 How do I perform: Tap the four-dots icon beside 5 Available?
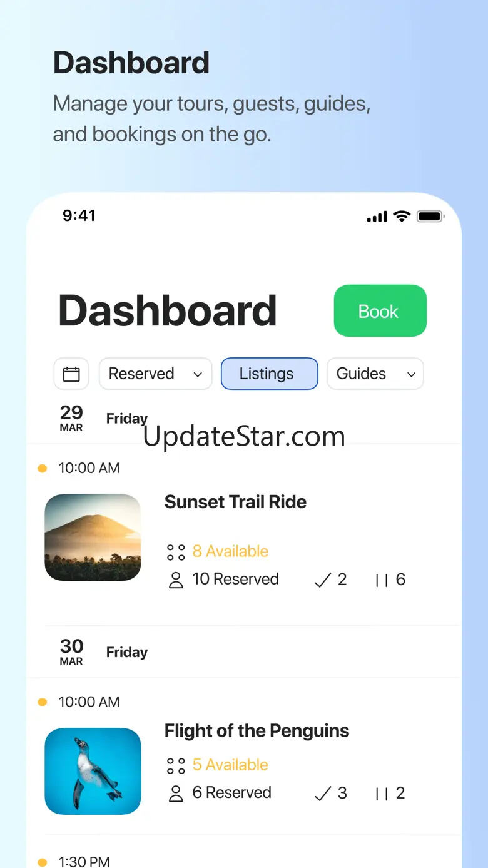tap(176, 765)
